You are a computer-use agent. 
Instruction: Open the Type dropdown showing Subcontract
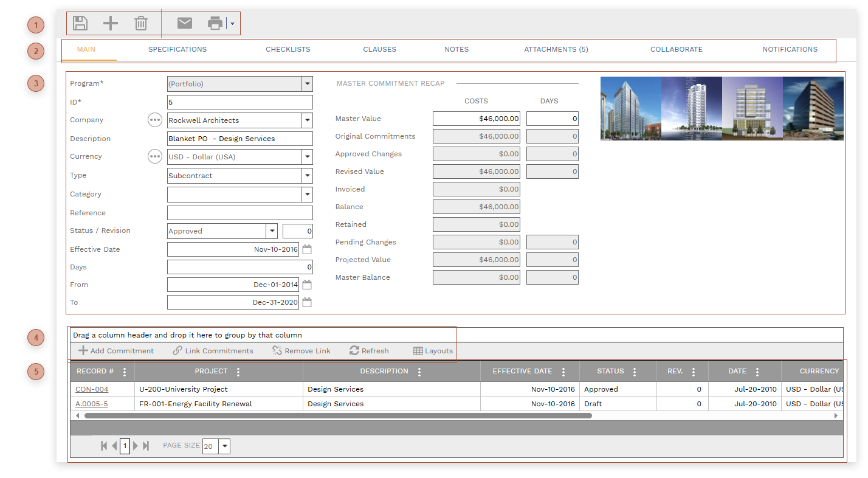tap(308, 176)
